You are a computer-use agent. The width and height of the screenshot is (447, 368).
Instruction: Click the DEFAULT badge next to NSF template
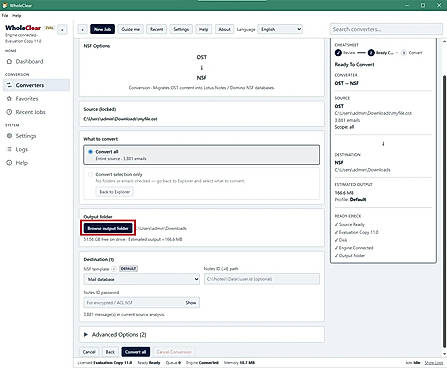[129, 269]
